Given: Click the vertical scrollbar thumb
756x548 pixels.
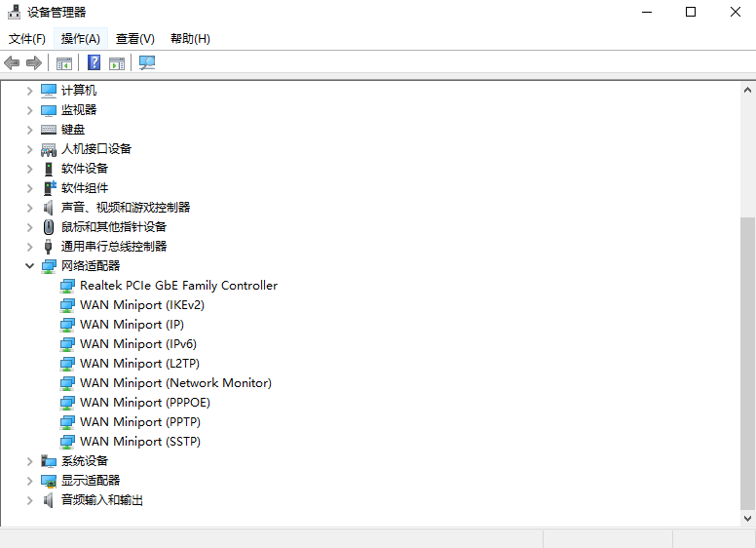Looking at the screenshot, I should (748, 363).
